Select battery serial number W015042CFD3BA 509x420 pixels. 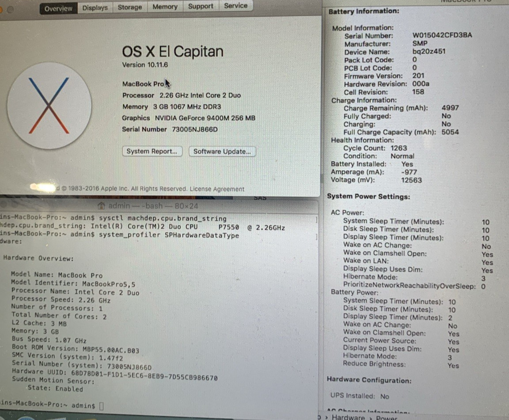click(x=442, y=35)
